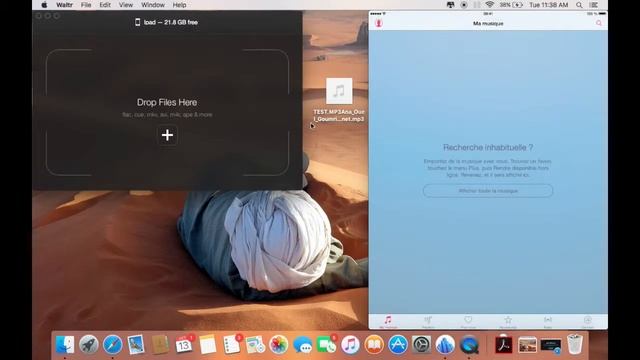Screen dimensions: 640x360
Task: Open Calendar from the Dock
Action: click(x=184, y=345)
